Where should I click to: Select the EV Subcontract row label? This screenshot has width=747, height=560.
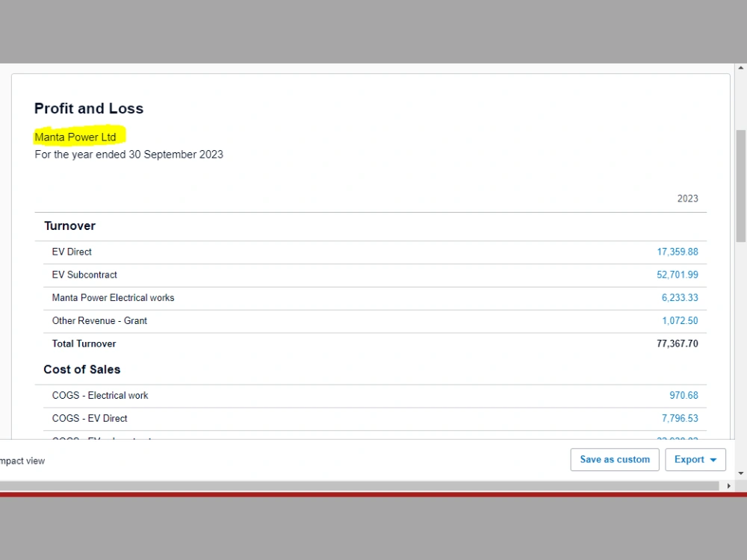click(84, 275)
